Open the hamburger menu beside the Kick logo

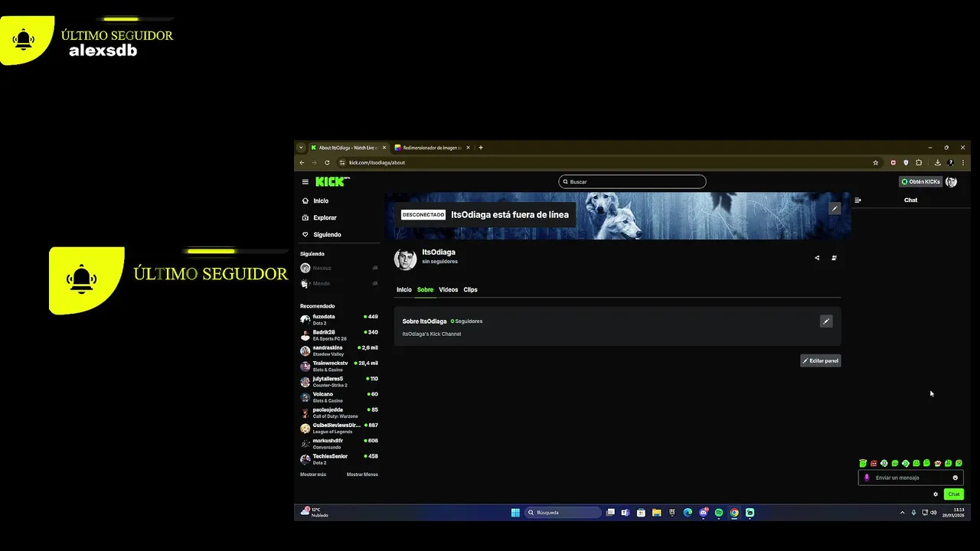tap(305, 182)
